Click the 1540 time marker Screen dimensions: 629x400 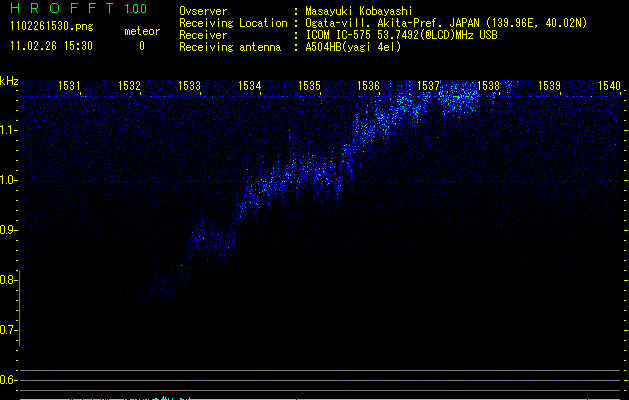(x=609, y=85)
